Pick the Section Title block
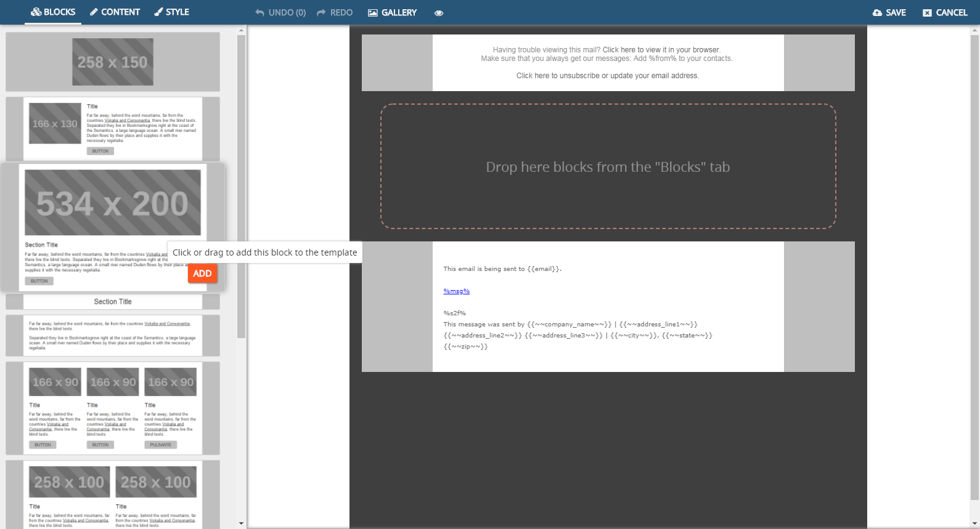This screenshot has height=529, width=980. [113, 302]
